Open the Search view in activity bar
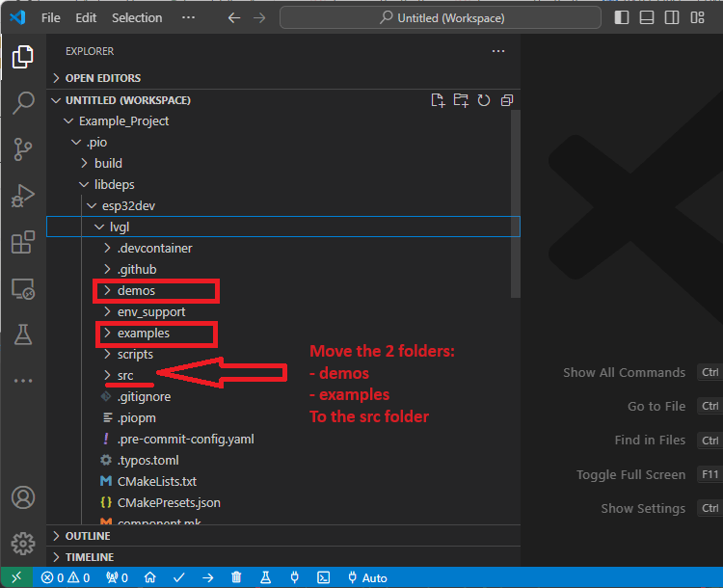Image resolution: width=723 pixels, height=588 pixels. click(x=22, y=102)
